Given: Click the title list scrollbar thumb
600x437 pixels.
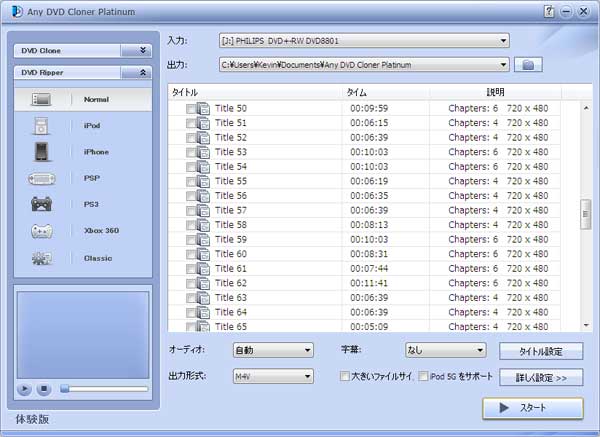Looking at the screenshot, I should (585, 214).
